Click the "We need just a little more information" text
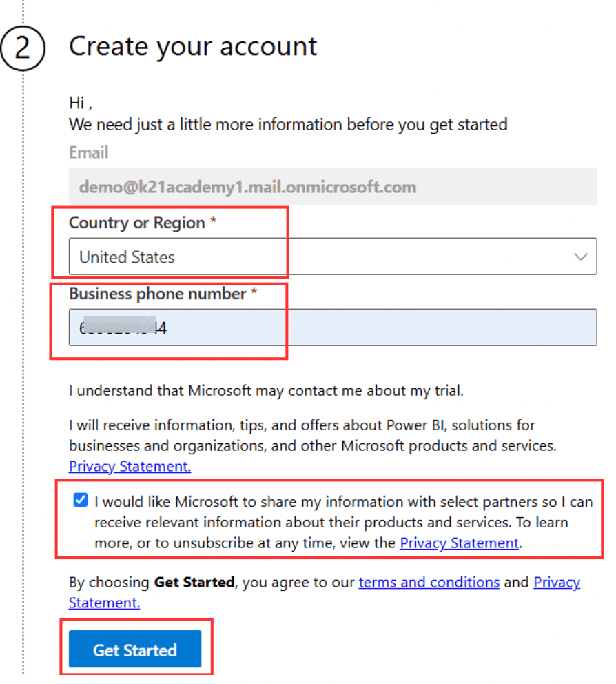Viewport: 616px width, 684px height. coord(288,125)
